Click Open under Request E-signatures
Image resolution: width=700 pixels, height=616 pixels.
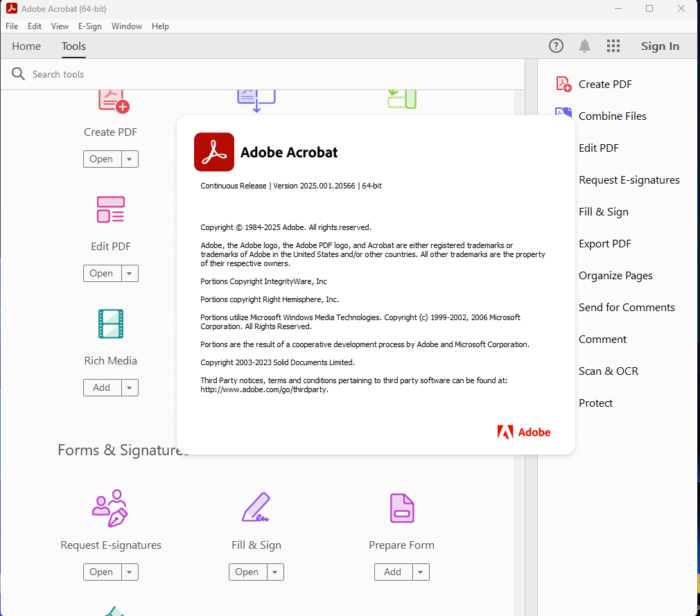(103, 572)
